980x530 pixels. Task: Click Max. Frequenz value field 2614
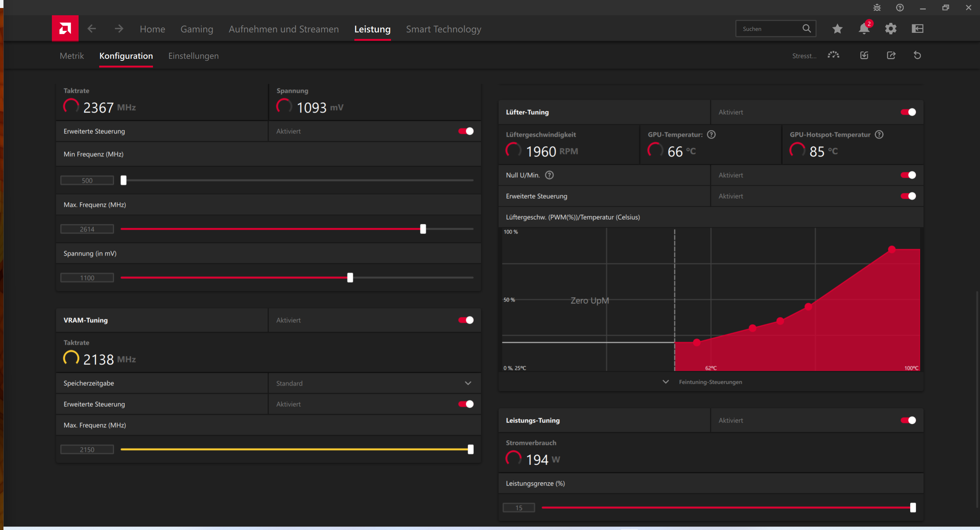pyautogui.click(x=87, y=229)
